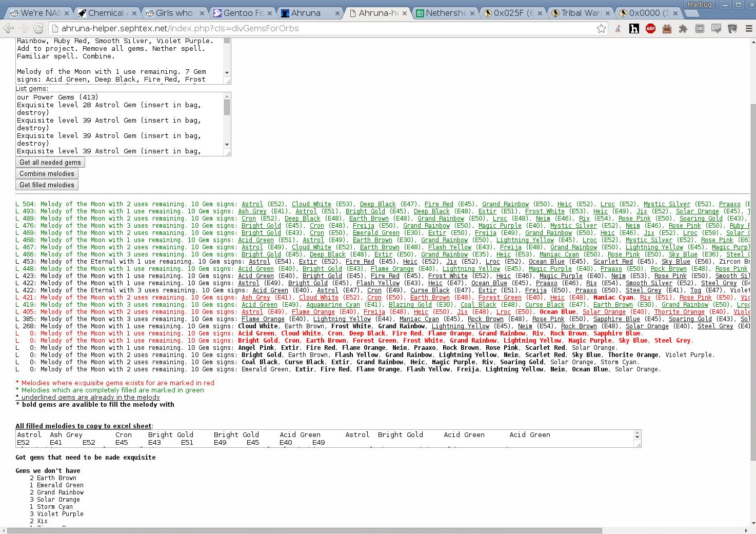Open the puzzle piece extension icon
This screenshot has width=756, height=534.
pyautogui.click(x=683, y=29)
